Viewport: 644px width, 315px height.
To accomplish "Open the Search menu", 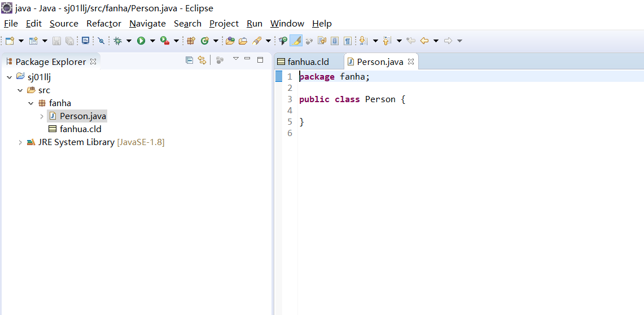I will tap(187, 23).
